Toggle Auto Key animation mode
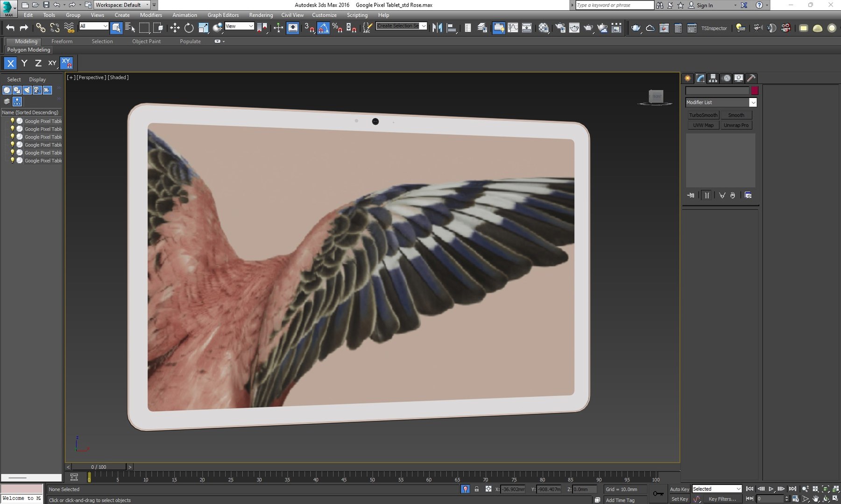 pos(679,489)
